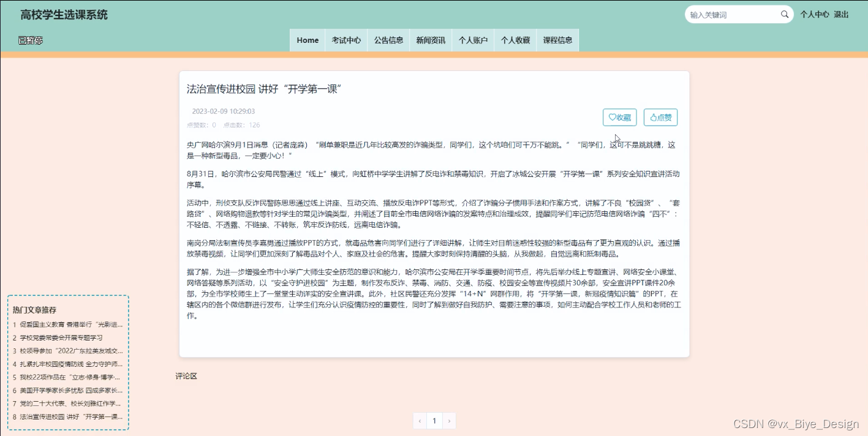The width and height of the screenshot is (868, 436).
Task: Go to the previous comment page arrow
Action: pyautogui.click(x=420, y=421)
